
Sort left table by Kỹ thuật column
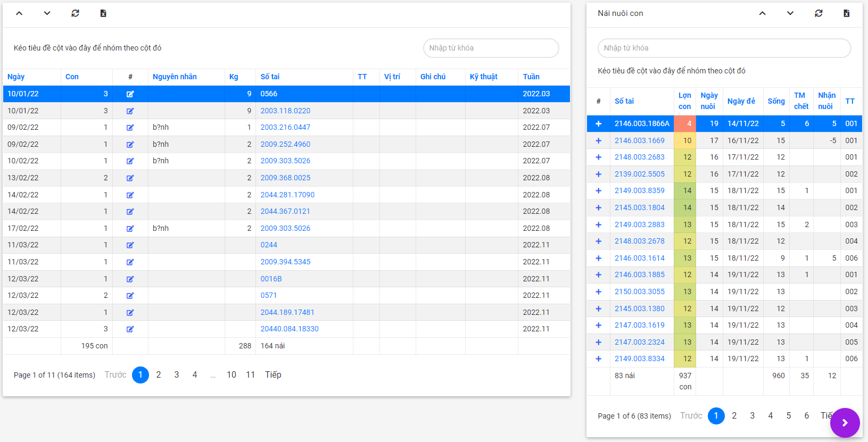point(483,77)
